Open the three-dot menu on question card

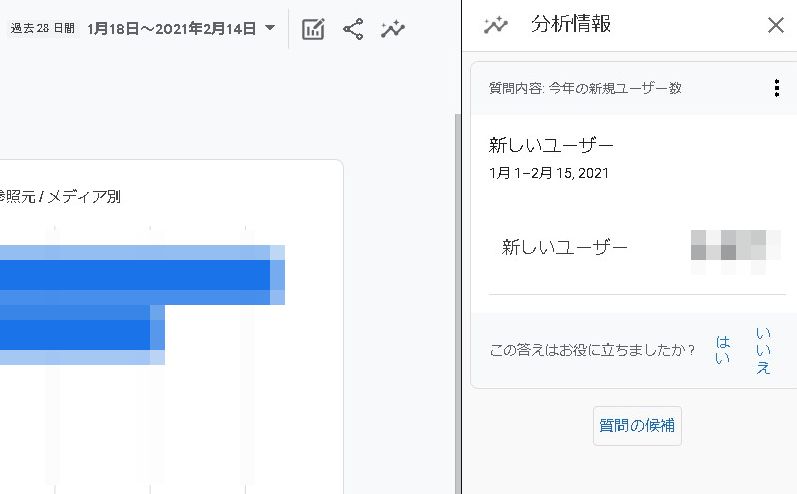(776, 88)
